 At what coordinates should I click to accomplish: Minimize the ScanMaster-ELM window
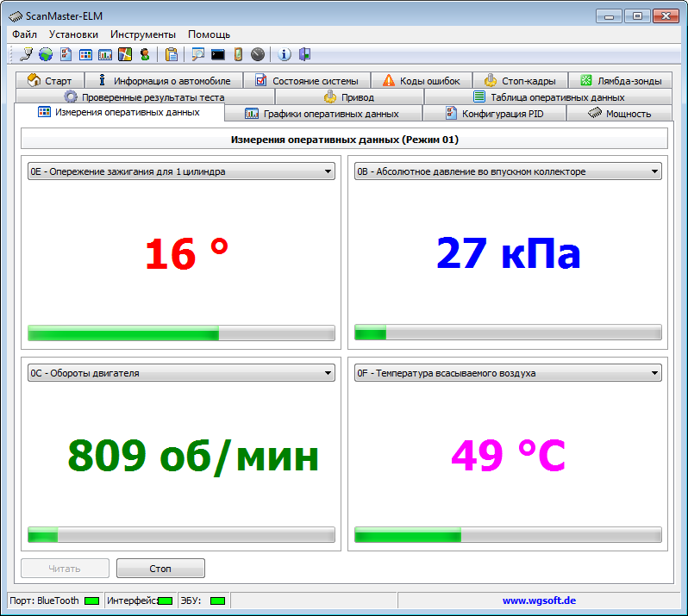point(609,16)
